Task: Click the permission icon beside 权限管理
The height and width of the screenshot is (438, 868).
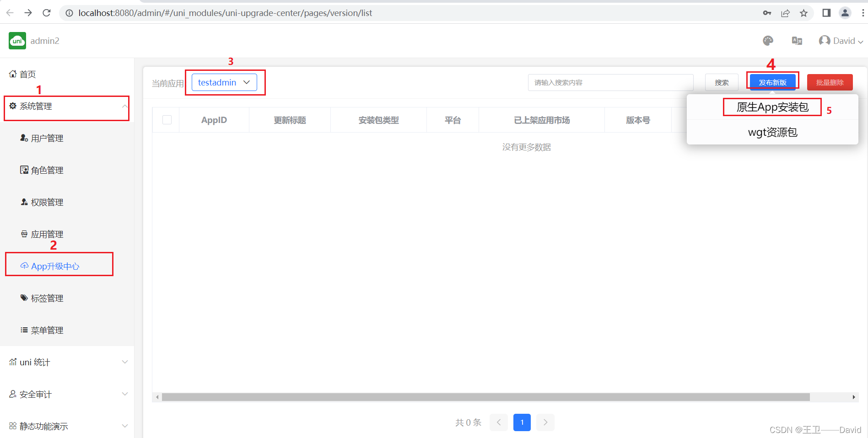Action: point(24,202)
